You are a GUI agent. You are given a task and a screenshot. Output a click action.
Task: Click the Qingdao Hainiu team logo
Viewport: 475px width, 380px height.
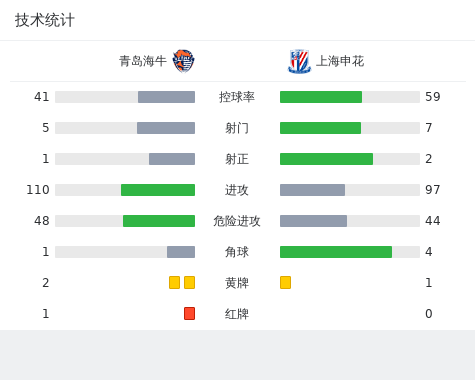tap(184, 61)
